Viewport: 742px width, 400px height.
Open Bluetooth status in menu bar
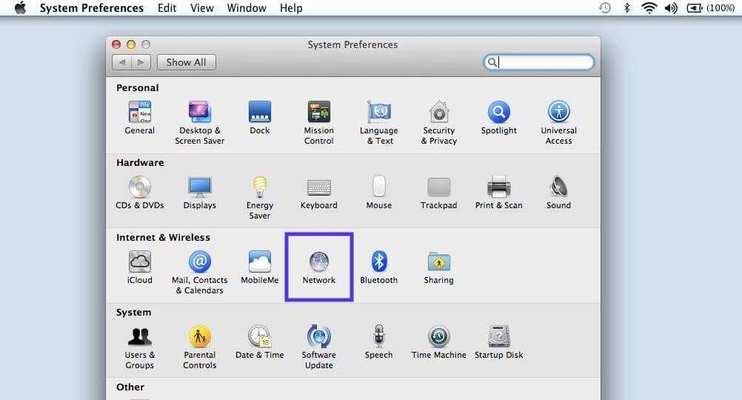point(627,8)
